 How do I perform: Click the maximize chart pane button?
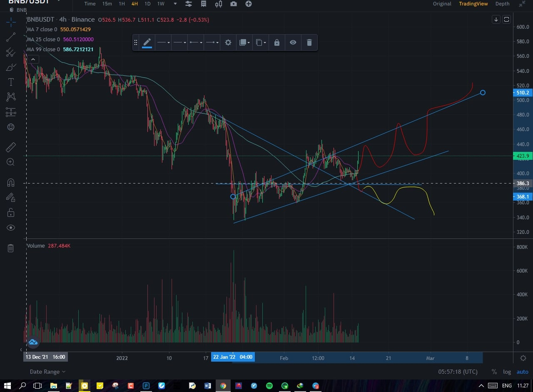click(x=507, y=20)
